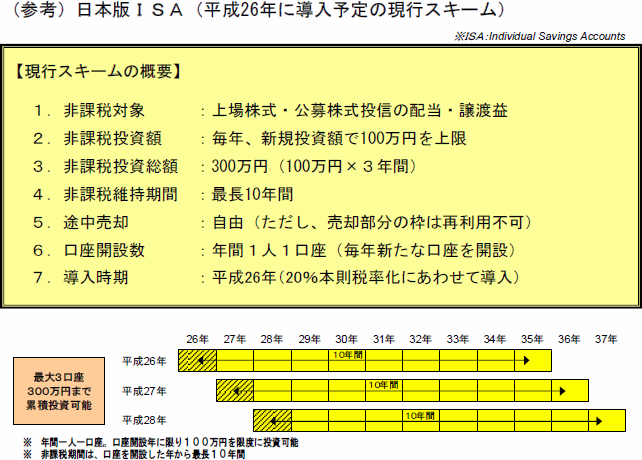Click the left arrowhead in 平成27年 bar
The height and width of the screenshot is (460, 642).
tap(237, 391)
